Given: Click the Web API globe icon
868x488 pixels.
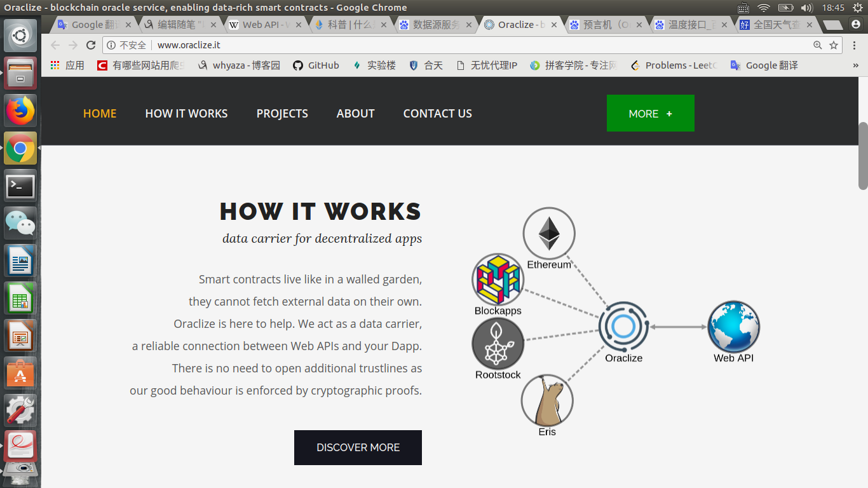Looking at the screenshot, I should point(734,327).
